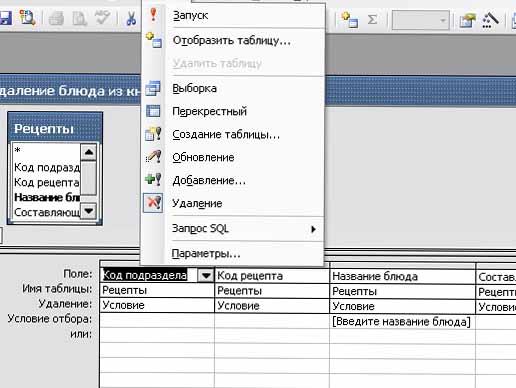Click empty criteria cell under Код рецепта
This screenshot has height=388, width=516.
tap(272, 321)
